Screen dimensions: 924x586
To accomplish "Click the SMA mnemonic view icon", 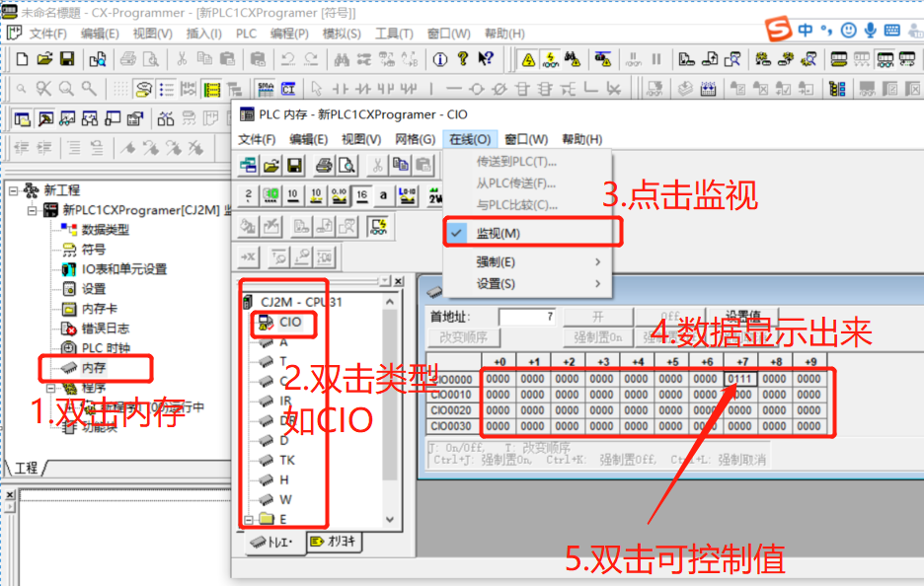I will coord(266,89).
